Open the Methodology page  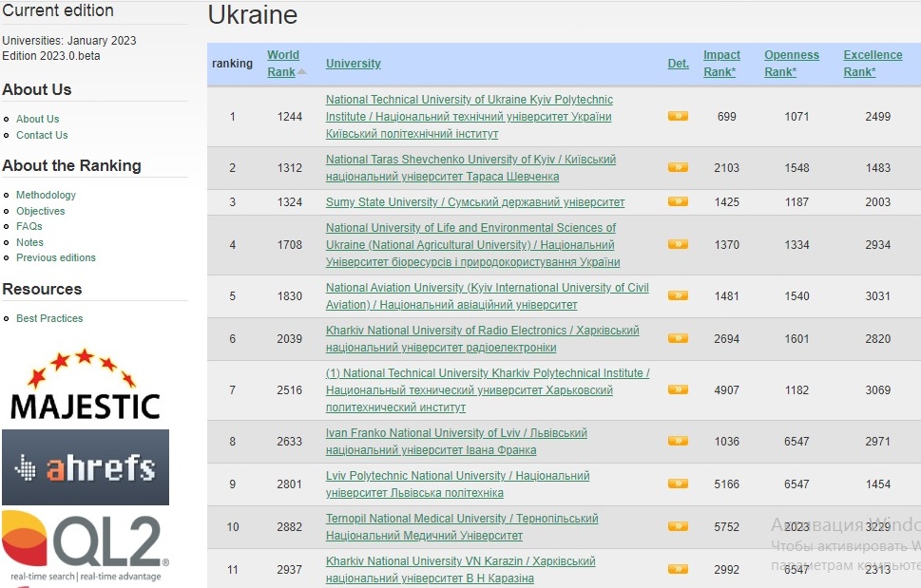tap(46, 195)
